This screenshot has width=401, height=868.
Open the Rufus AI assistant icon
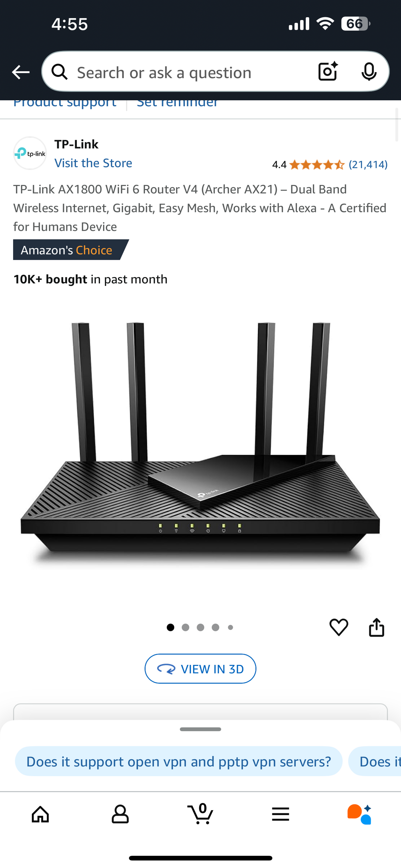[360, 814]
